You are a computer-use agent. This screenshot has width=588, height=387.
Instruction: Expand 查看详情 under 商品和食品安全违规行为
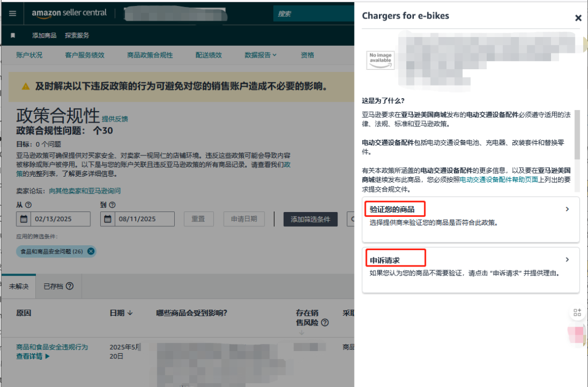33,356
